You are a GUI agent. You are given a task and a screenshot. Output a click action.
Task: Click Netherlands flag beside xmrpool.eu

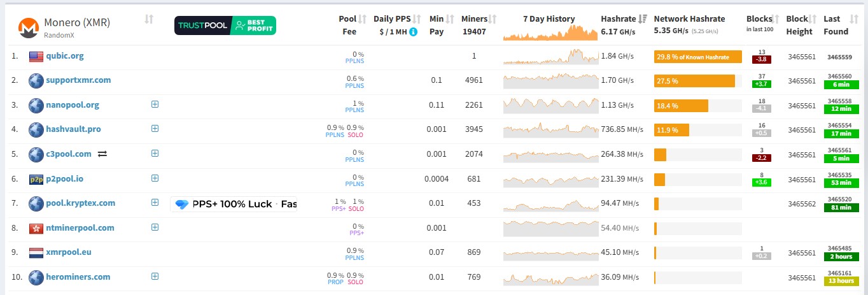36,252
